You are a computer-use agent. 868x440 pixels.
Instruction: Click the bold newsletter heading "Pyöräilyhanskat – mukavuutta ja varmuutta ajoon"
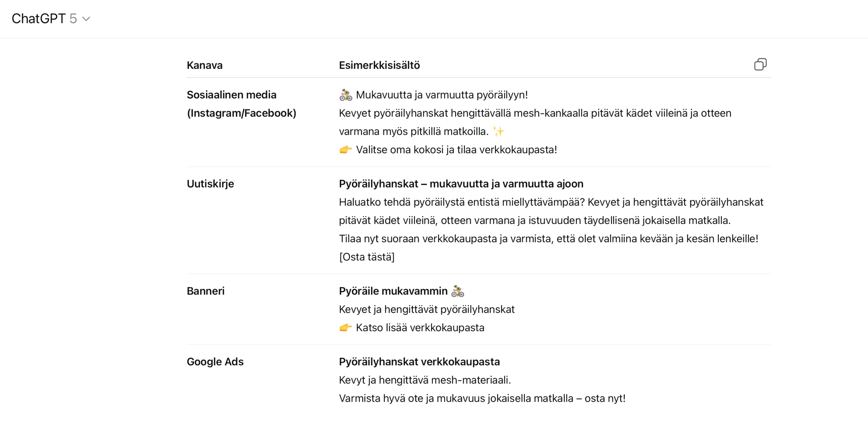[x=461, y=184]
